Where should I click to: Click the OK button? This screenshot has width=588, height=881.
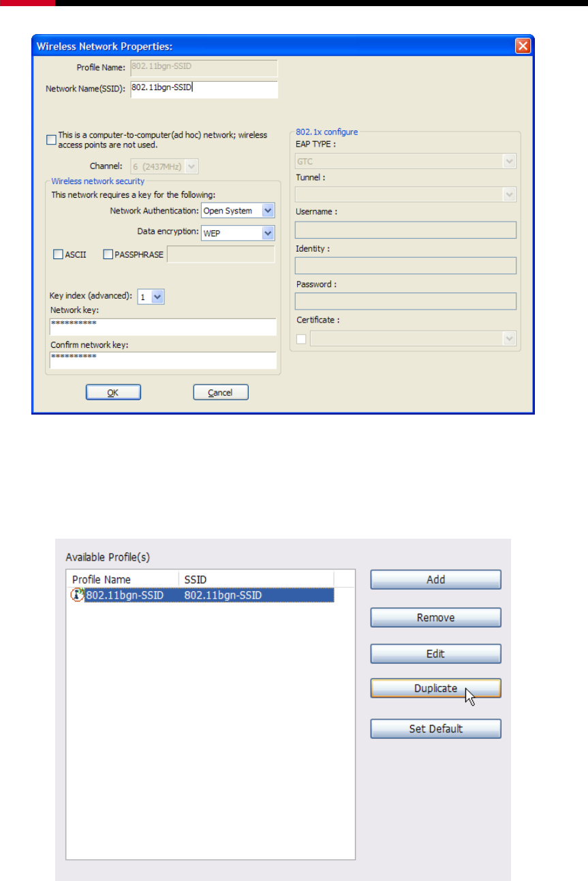tap(113, 392)
